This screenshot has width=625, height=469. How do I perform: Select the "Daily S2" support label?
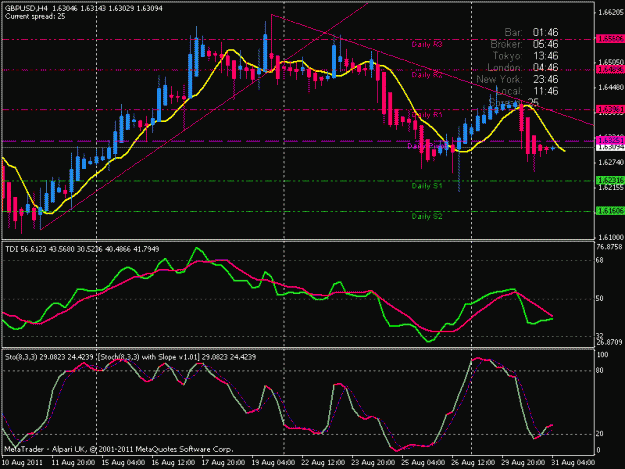tap(427, 216)
